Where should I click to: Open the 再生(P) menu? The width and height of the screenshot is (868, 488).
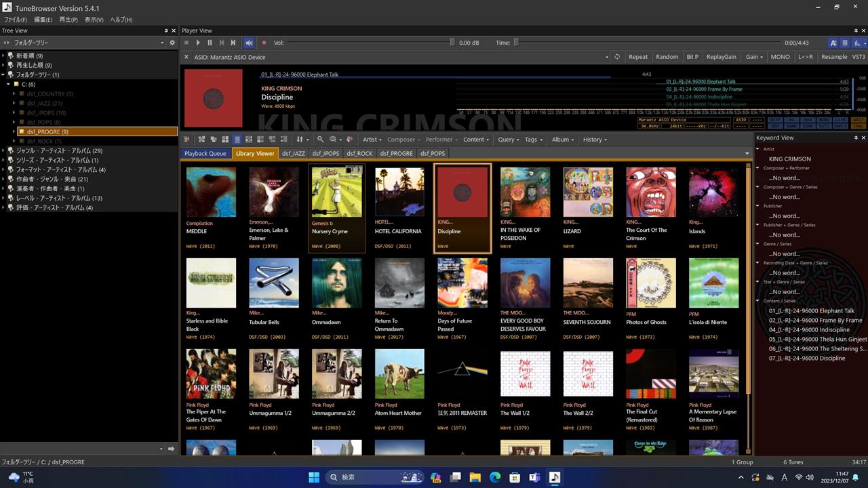68,20
